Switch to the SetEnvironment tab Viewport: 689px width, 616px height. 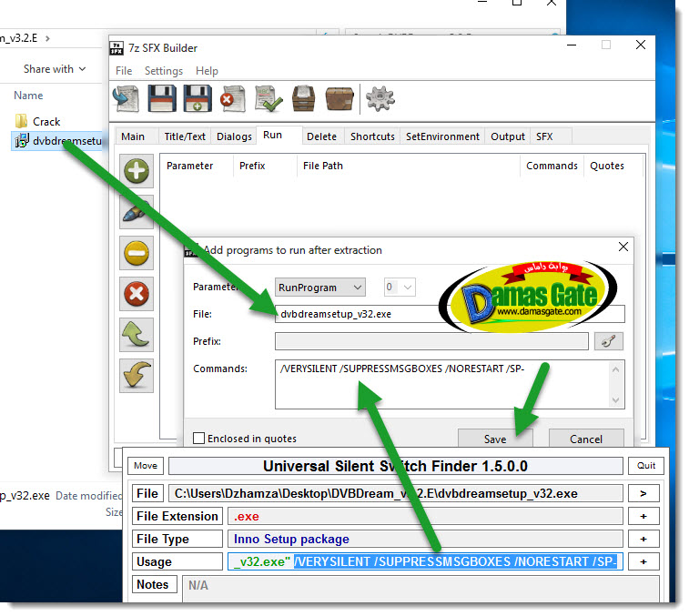coord(442,136)
